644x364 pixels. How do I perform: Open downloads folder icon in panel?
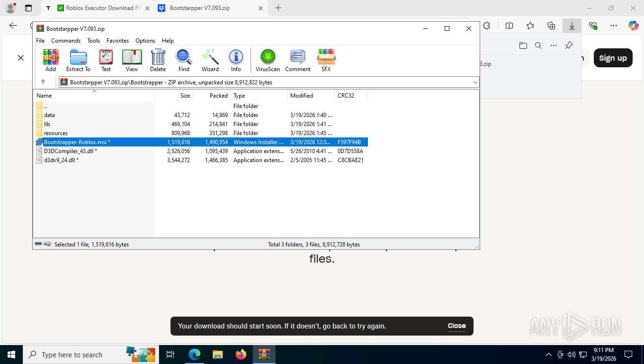[x=523, y=45]
